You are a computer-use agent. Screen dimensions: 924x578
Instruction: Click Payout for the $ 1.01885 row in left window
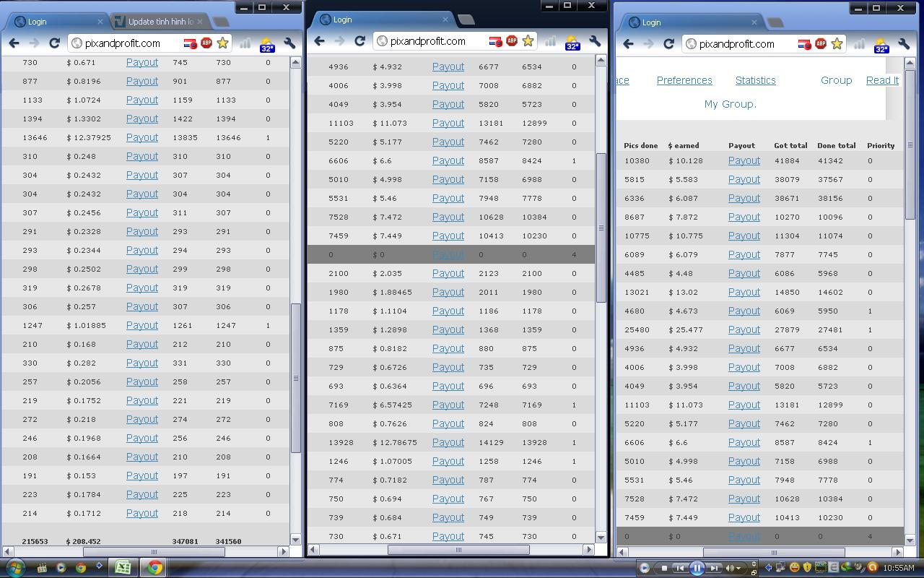pos(142,325)
